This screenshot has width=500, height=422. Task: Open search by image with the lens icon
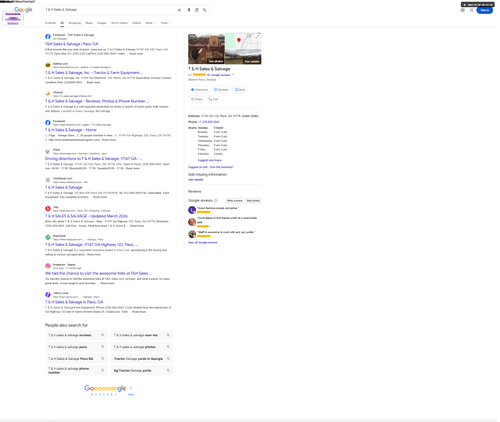tap(197, 10)
